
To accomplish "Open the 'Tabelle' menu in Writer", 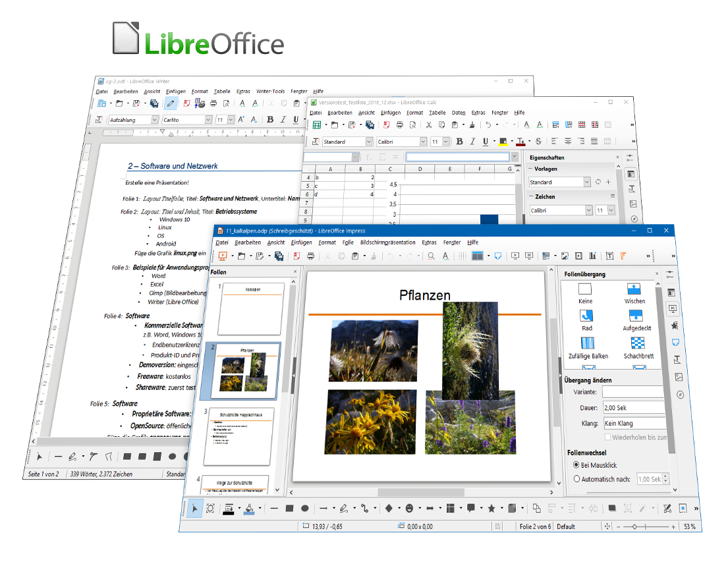I will [x=222, y=92].
